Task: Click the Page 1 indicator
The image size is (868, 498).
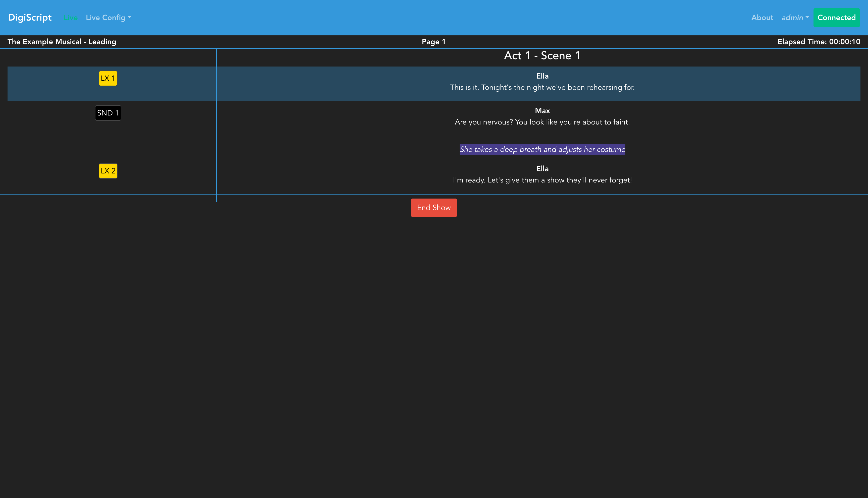Action: click(433, 42)
